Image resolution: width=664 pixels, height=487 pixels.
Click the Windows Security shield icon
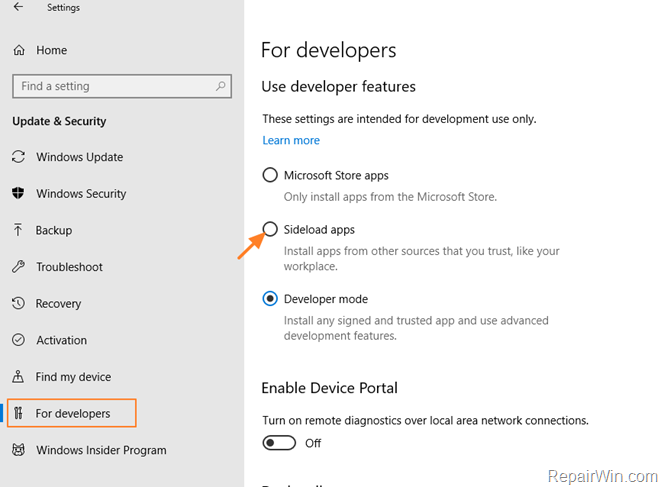coord(18,193)
